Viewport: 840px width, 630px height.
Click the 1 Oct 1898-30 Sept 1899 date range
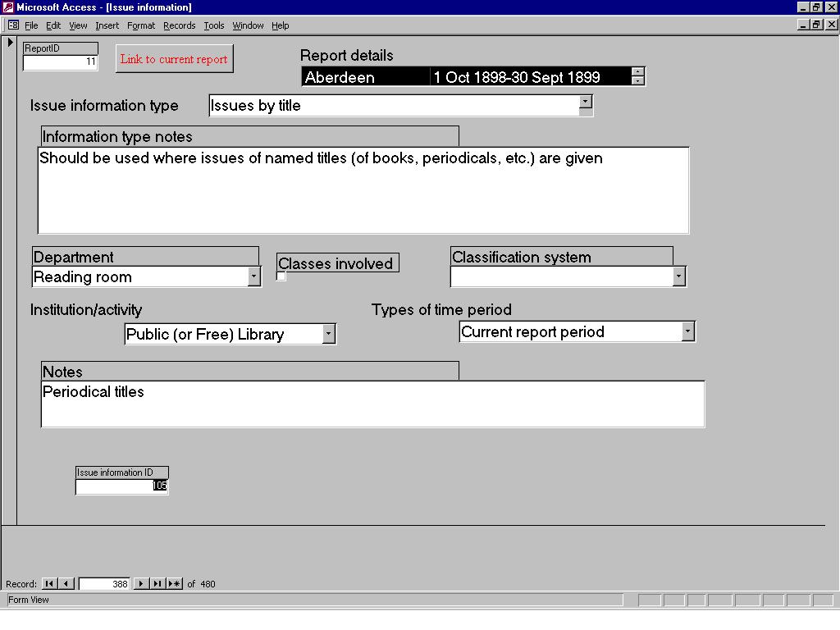click(x=517, y=77)
